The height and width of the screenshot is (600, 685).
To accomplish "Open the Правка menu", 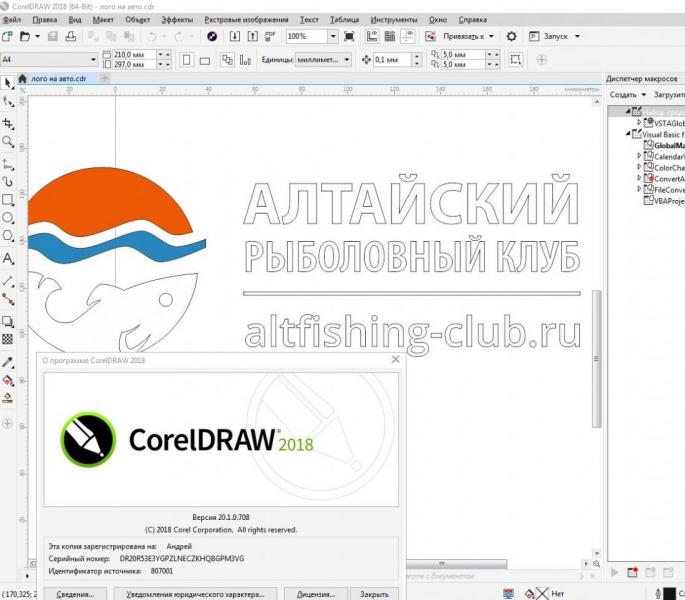I will pos(45,20).
